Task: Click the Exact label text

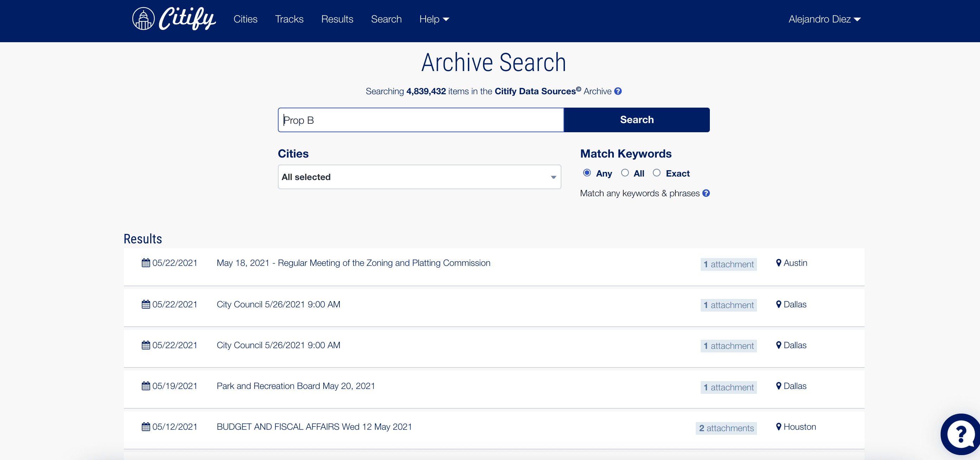Action: point(677,173)
